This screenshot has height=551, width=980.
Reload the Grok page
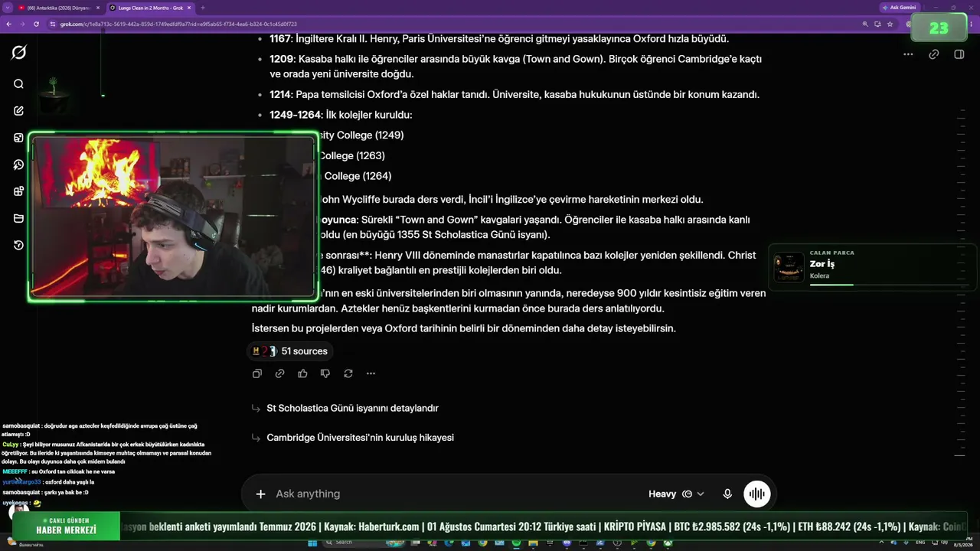(x=37, y=24)
